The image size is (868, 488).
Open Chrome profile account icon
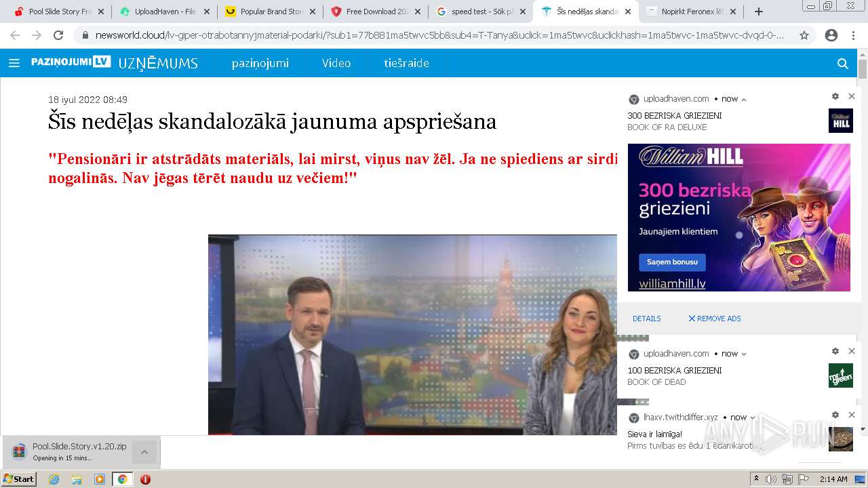pos(831,35)
